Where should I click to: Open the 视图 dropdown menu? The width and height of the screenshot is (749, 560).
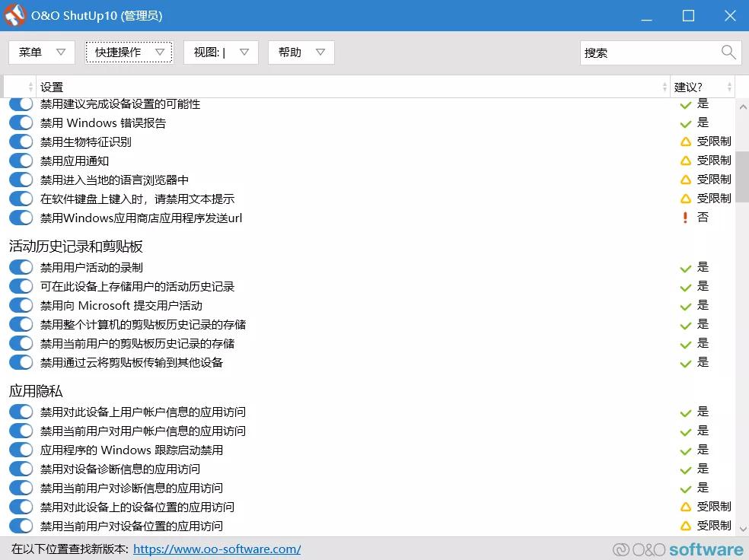(x=221, y=52)
